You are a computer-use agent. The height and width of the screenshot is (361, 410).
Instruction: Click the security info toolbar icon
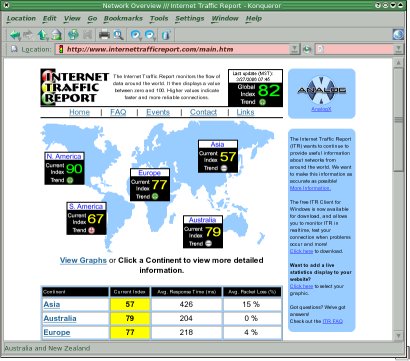pos(166,35)
